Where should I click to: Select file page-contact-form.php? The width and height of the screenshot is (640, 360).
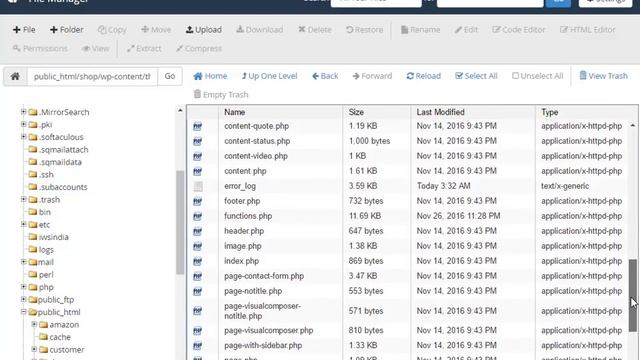[264, 276]
